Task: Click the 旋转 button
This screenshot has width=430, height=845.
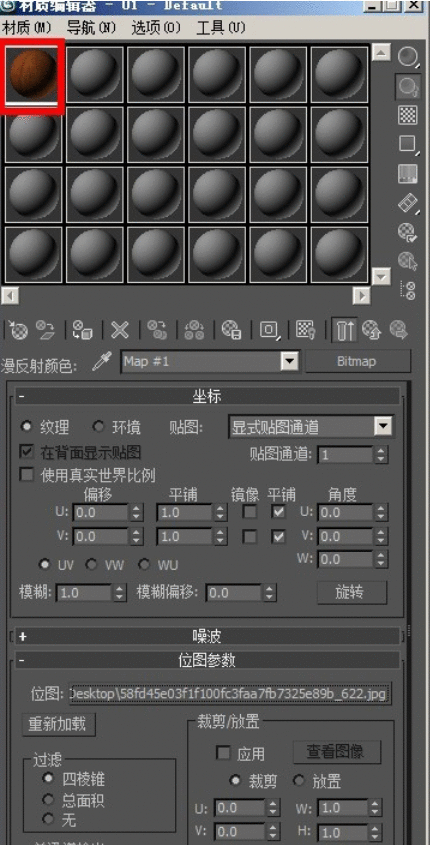Action: click(352, 593)
